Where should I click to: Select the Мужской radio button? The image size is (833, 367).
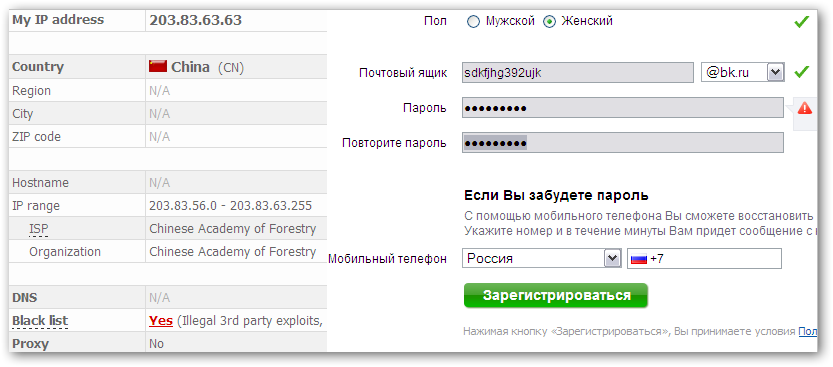473,22
